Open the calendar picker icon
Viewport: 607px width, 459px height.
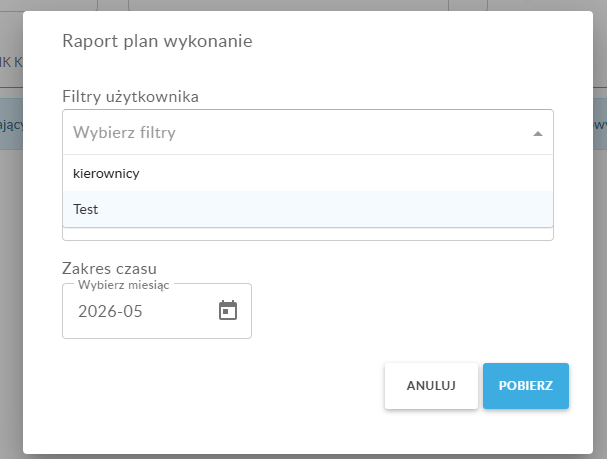pyautogui.click(x=228, y=310)
